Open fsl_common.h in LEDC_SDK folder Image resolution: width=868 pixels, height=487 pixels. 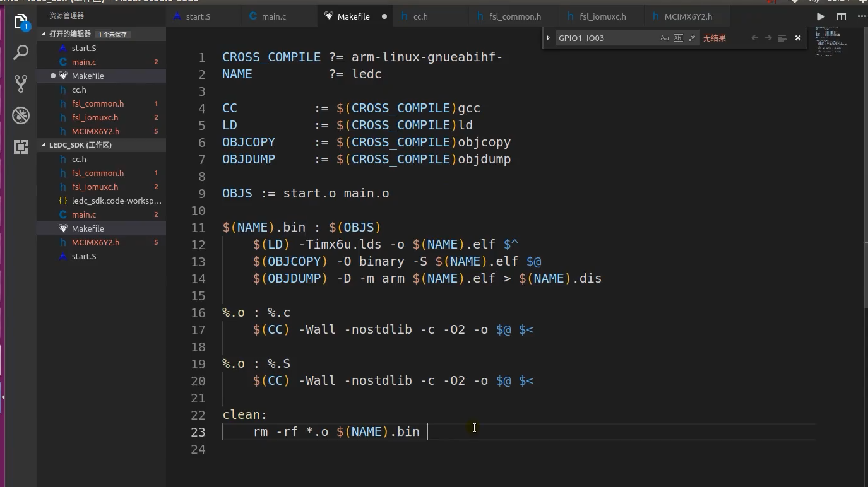(101, 173)
